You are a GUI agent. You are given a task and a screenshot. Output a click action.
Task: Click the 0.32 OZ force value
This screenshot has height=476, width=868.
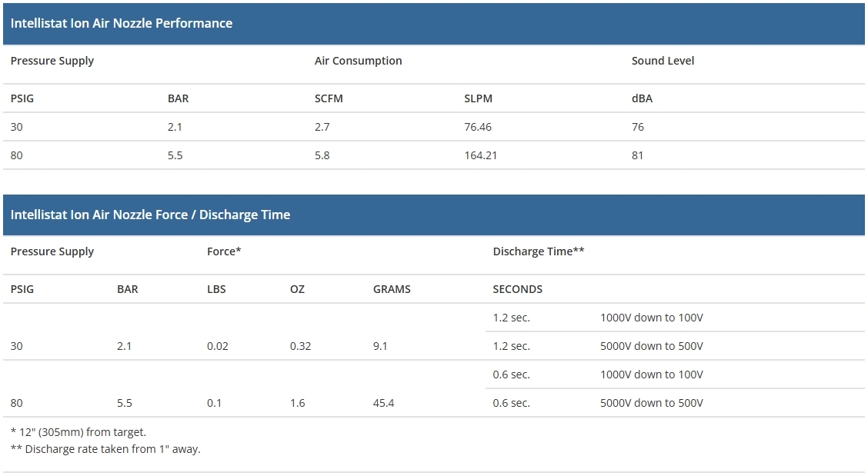301,347
